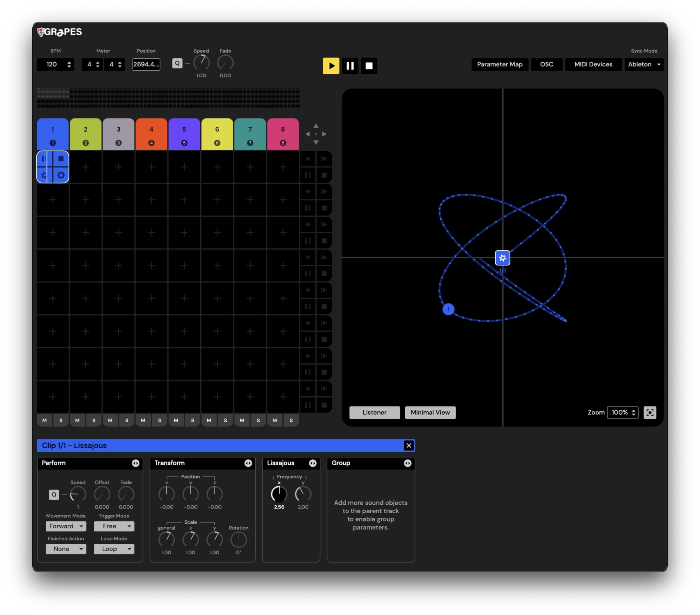The height and width of the screenshot is (615, 700).
Task: Close the Clip 1/1 Lissajous panel
Action: pyautogui.click(x=409, y=446)
